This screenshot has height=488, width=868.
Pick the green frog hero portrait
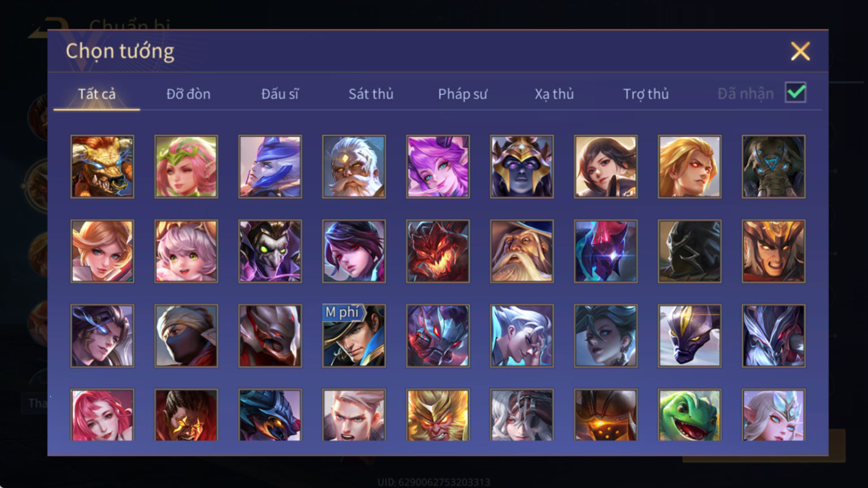[690, 415]
